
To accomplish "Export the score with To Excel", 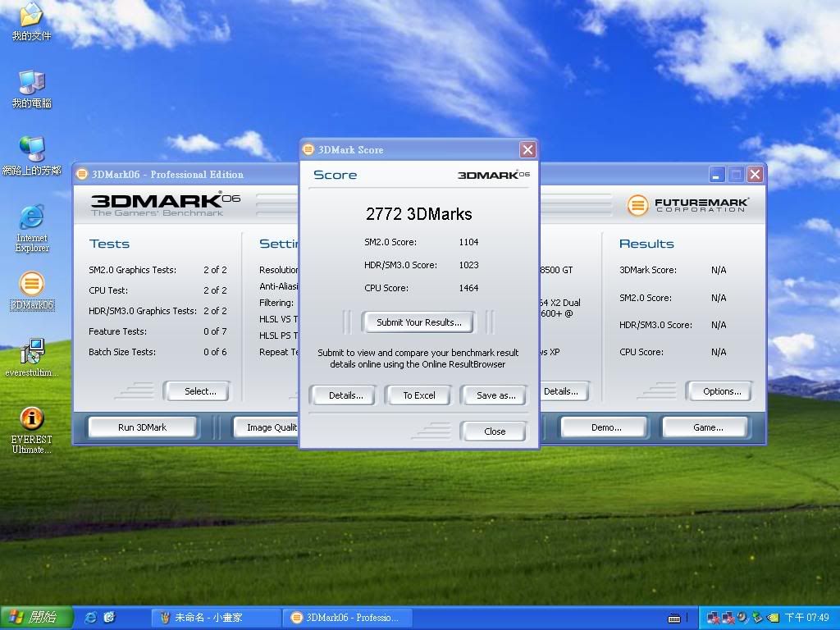I will [x=418, y=395].
